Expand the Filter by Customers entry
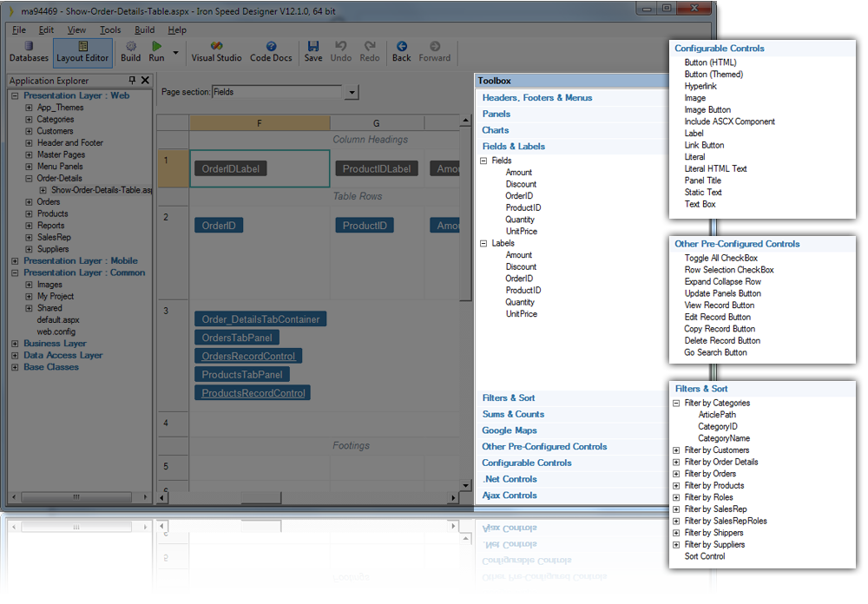 pyautogui.click(x=675, y=450)
